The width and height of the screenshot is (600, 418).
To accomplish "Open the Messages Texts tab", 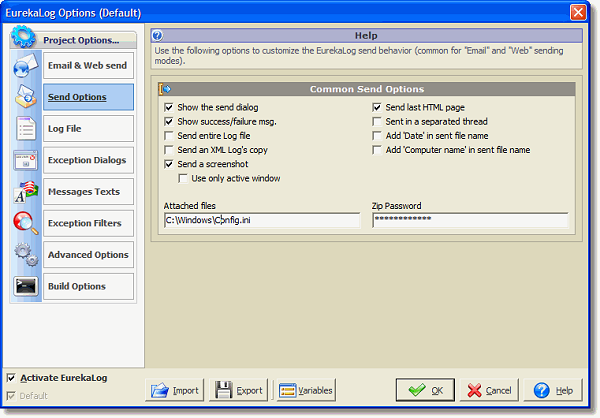I will [88, 191].
